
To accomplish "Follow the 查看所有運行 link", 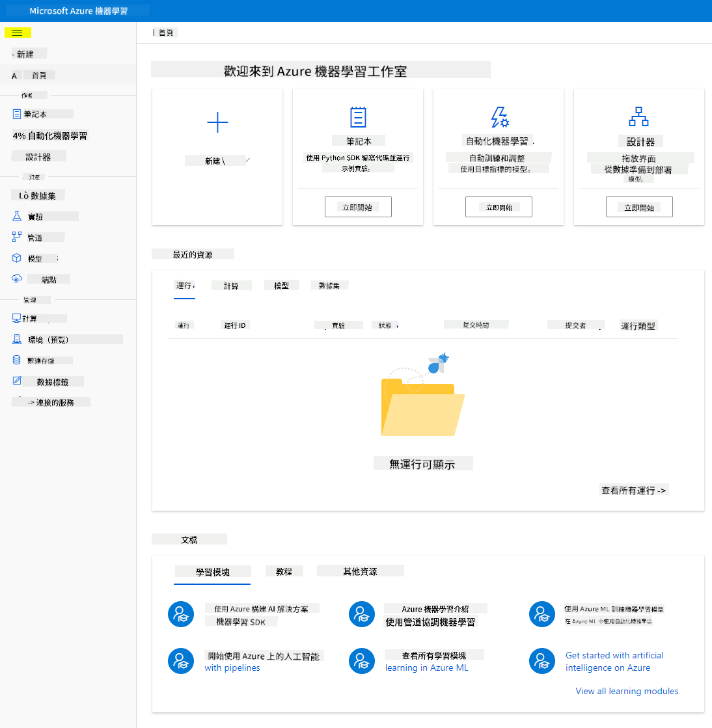I will coord(634,491).
